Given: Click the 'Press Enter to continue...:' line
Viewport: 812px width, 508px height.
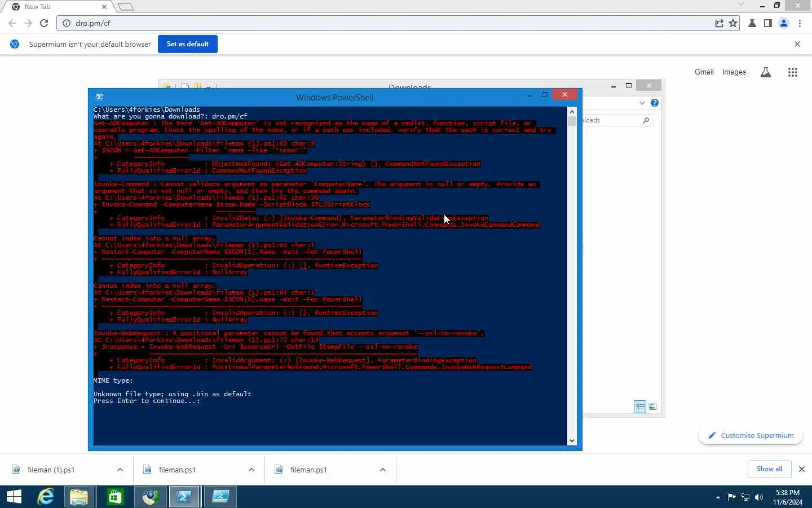Looking at the screenshot, I should point(147,401).
